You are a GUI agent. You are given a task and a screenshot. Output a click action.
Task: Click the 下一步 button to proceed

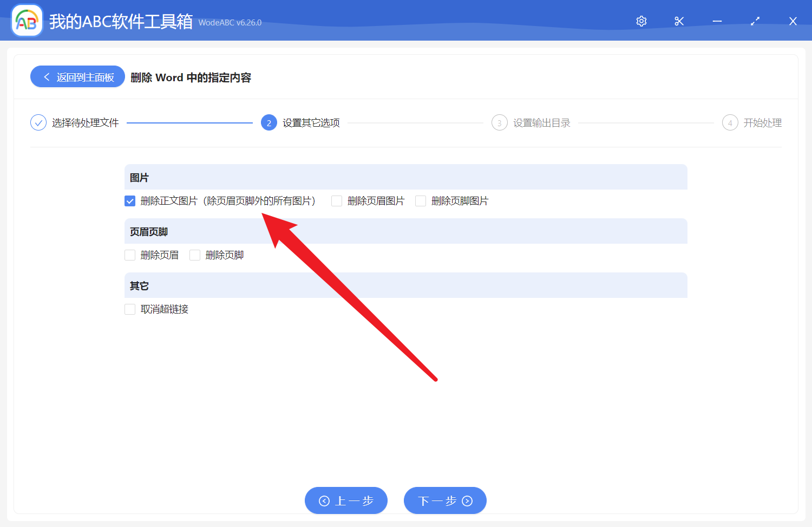pyautogui.click(x=445, y=500)
